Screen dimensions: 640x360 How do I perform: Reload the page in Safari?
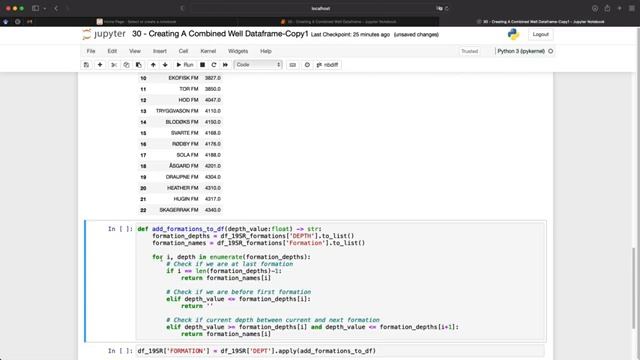click(447, 8)
